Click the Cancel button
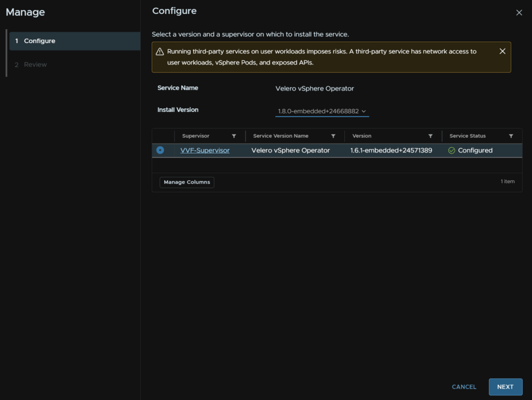Image resolution: width=532 pixels, height=400 pixels. click(x=464, y=387)
